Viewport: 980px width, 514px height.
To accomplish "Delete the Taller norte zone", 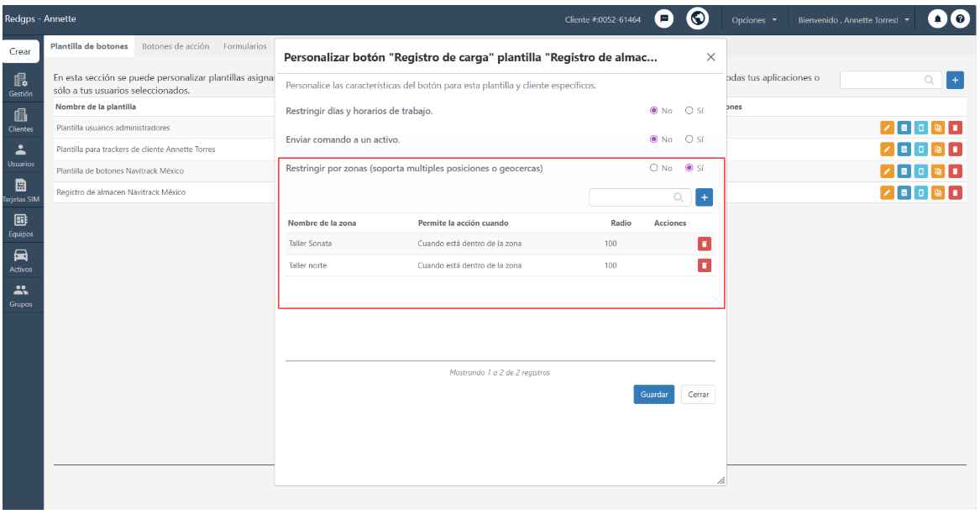I will pyautogui.click(x=705, y=265).
